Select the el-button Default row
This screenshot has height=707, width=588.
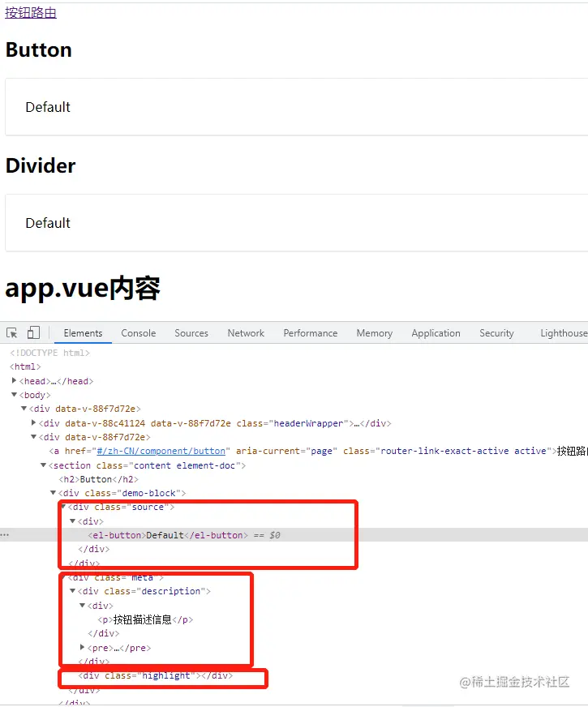click(x=294, y=535)
